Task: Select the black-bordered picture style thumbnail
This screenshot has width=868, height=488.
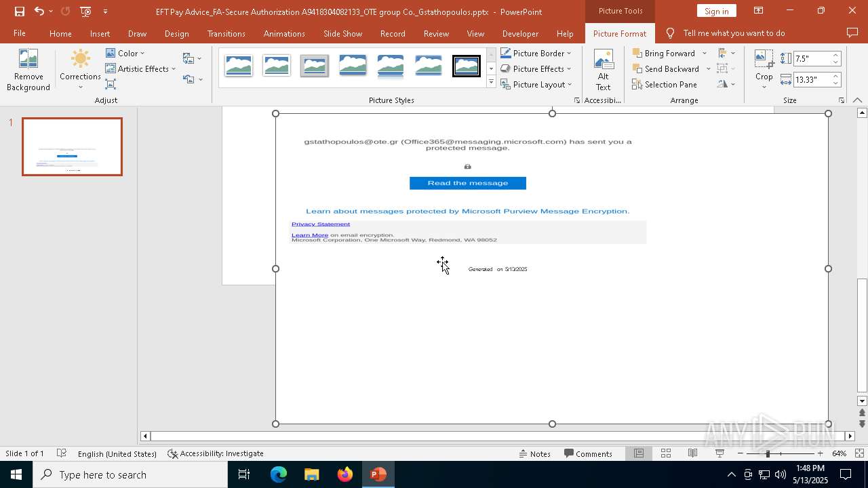Action: pos(467,66)
